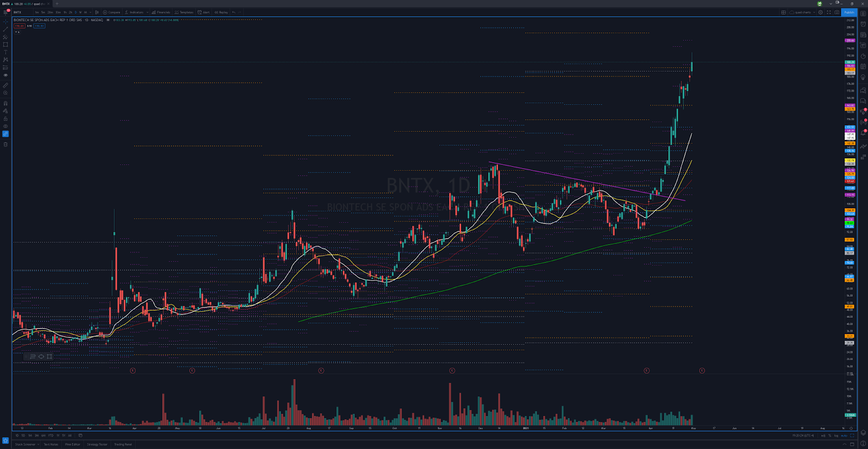Toggle stay in drawing mode
The height and width of the screenshot is (449, 868).
5,111
